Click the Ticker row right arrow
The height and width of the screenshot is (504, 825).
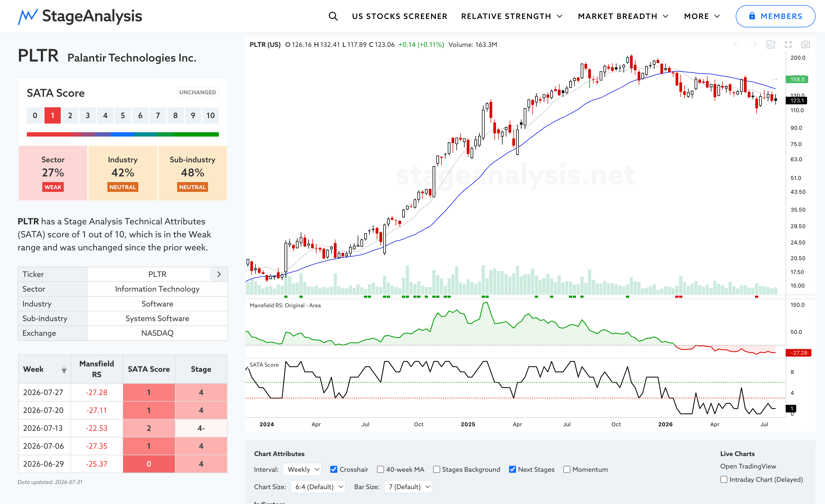(219, 274)
